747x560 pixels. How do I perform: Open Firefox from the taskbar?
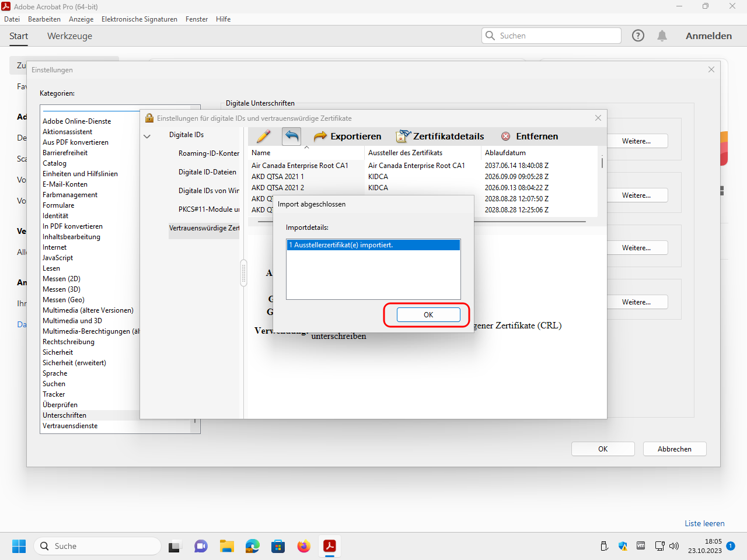[303, 546]
